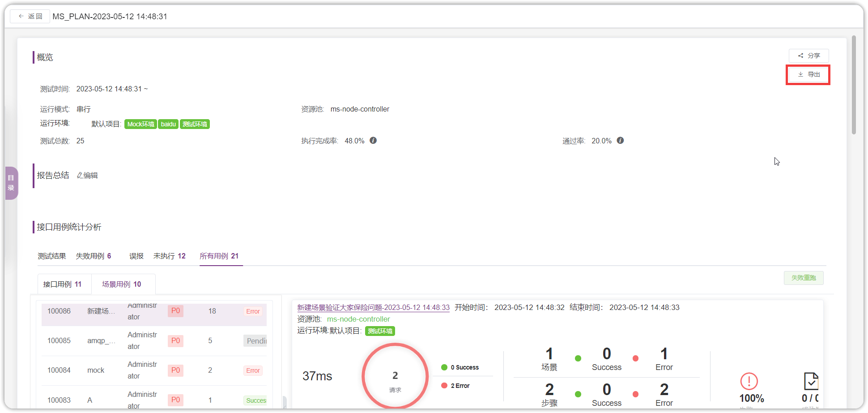This screenshot has width=868, height=413.
Task: Select the 所有用例 21 tab
Action: click(219, 256)
